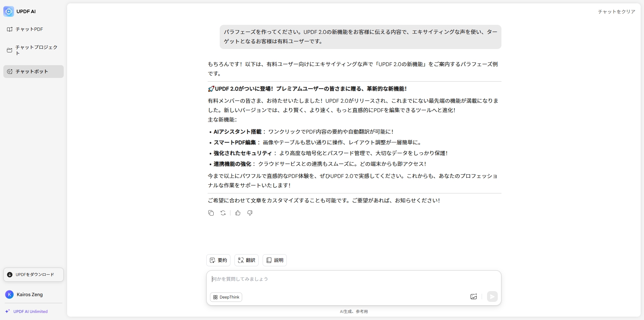Give thumbs up to the response
644x320 pixels.
(x=238, y=213)
